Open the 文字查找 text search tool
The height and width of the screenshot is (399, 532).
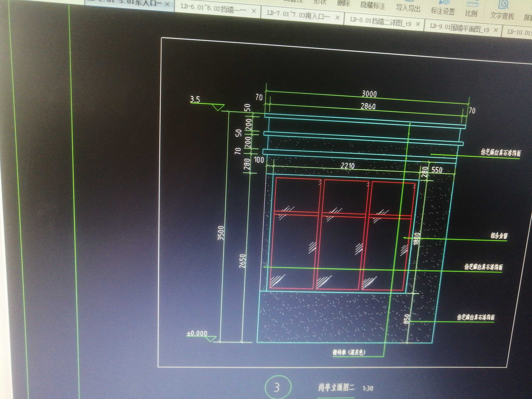tap(502, 16)
